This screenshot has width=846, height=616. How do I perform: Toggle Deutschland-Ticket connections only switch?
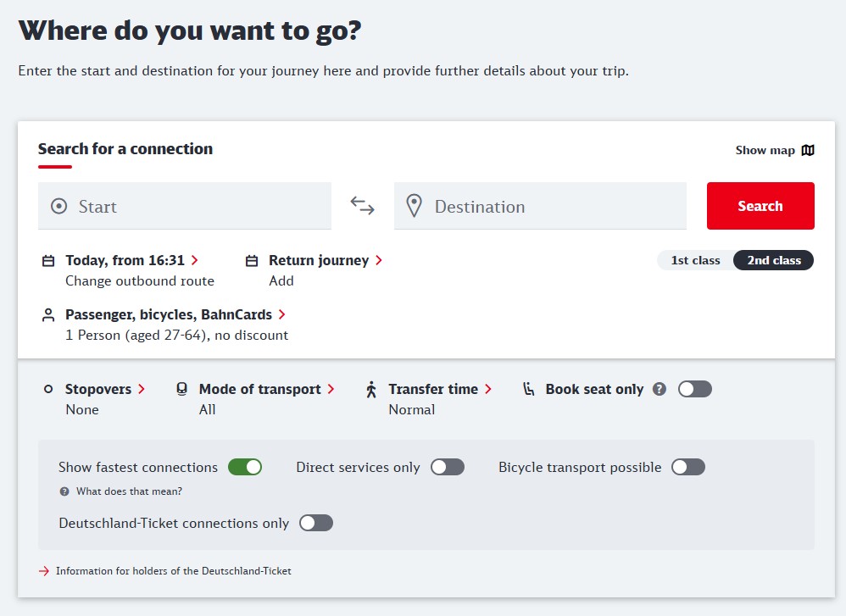316,523
